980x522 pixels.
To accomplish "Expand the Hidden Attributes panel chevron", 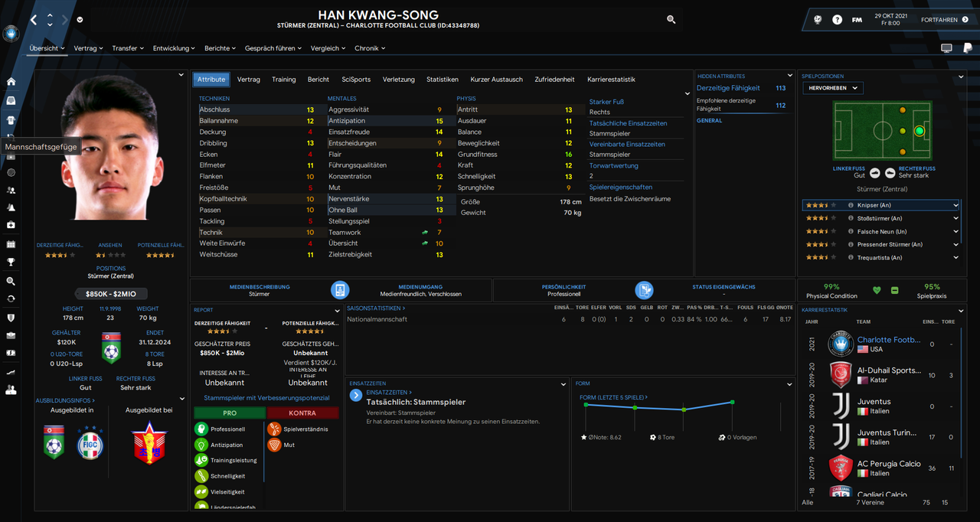I will point(791,75).
